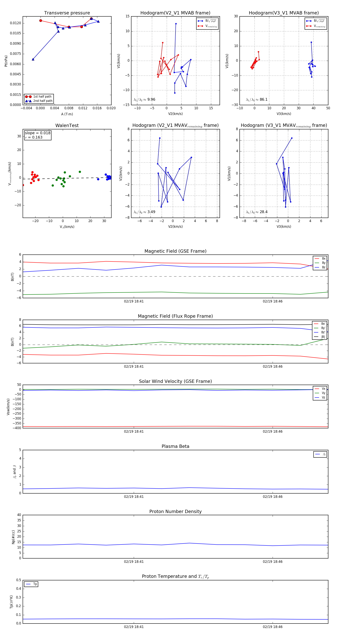The height and width of the screenshot is (644, 351).
Task: Click the 'Hodogram(V2_V1 MVAB frame)' title
Action: tap(175, 13)
